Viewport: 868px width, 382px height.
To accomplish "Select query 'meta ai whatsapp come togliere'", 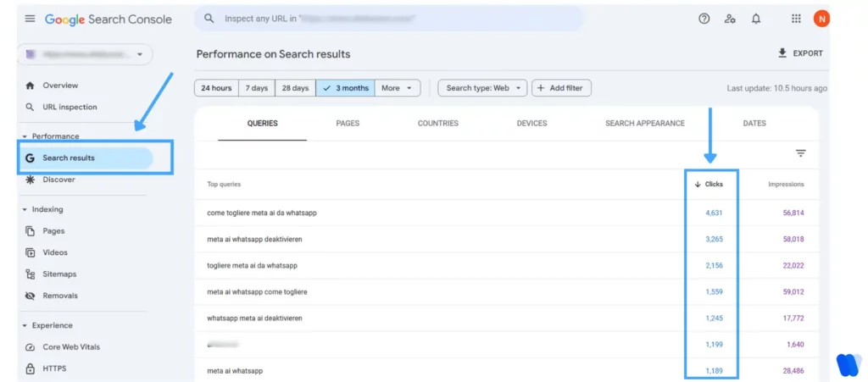I will tap(257, 292).
